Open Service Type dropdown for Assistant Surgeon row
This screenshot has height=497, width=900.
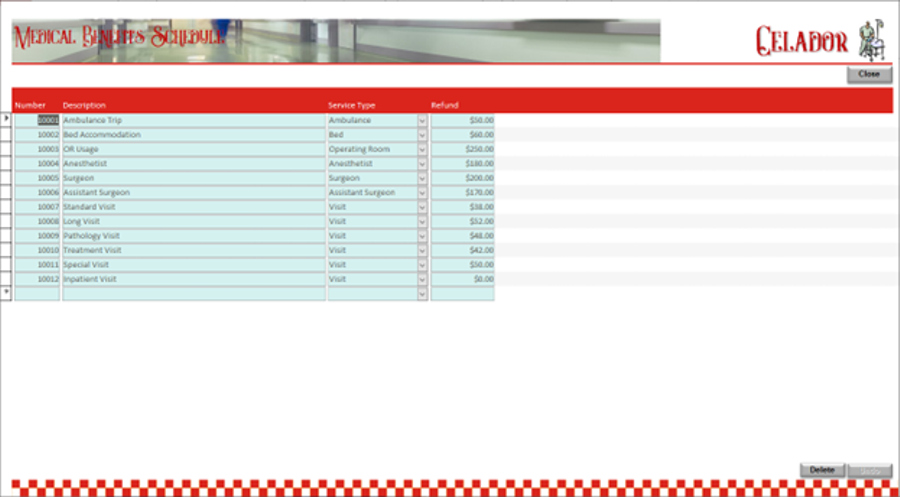(x=422, y=193)
